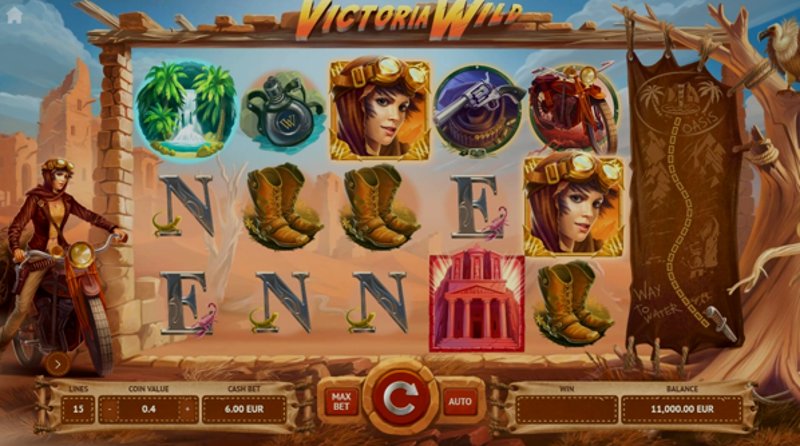The width and height of the screenshot is (800, 446).
Task: Click the Lines value box showing 15
Action: point(78,409)
